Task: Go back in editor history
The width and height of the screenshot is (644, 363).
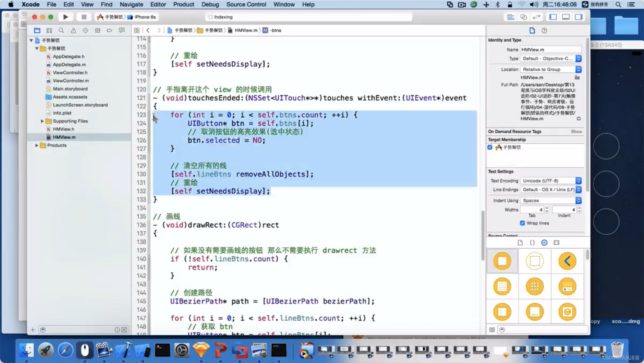Action: (x=148, y=30)
